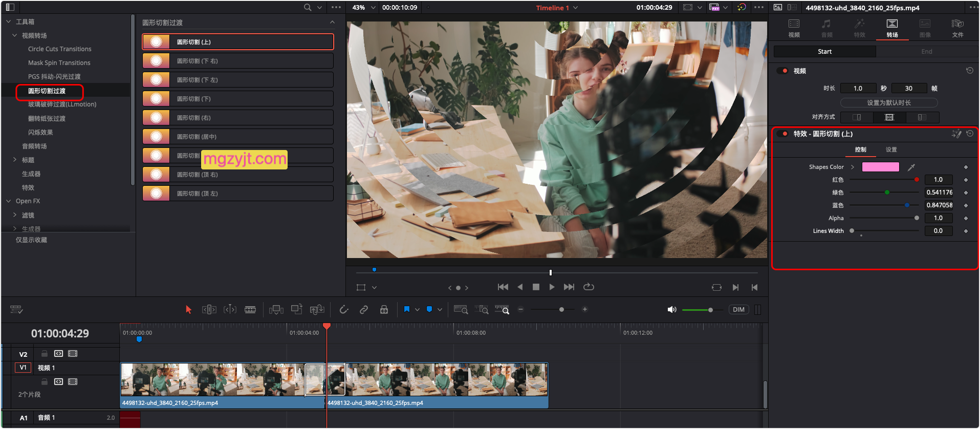Add keyframe for Alpha parameter

coord(966,218)
